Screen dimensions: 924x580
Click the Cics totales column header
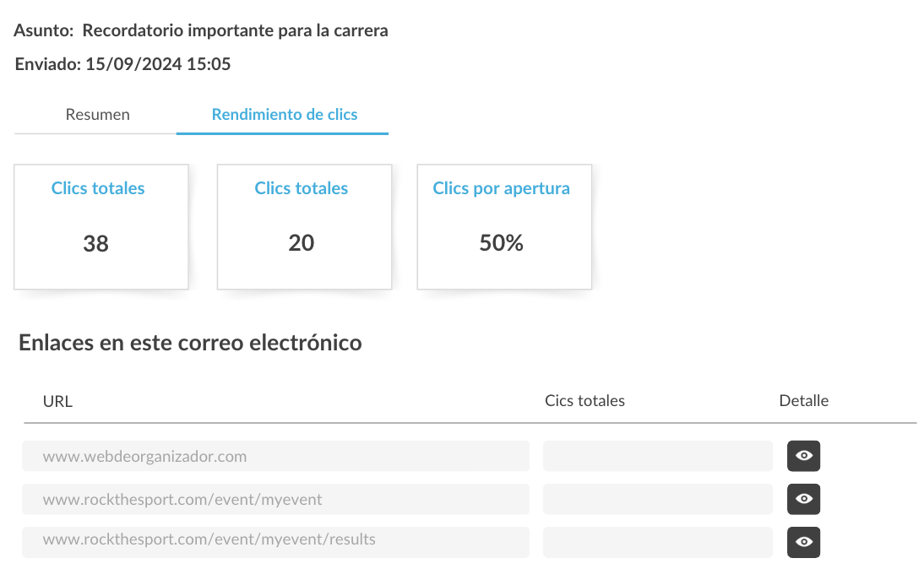(584, 400)
